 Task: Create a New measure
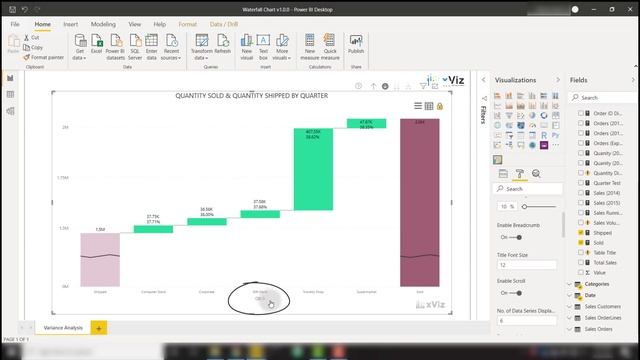click(x=310, y=47)
